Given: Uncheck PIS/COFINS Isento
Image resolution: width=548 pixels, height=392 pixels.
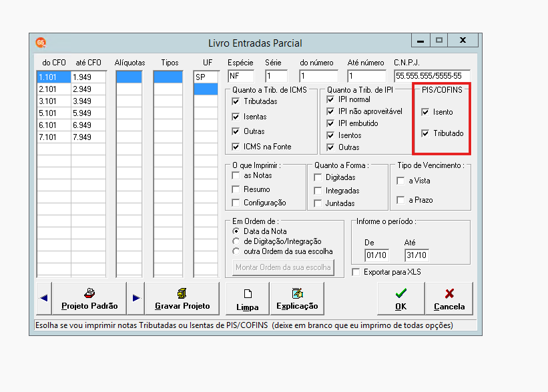Looking at the screenshot, I should coord(425,112).
